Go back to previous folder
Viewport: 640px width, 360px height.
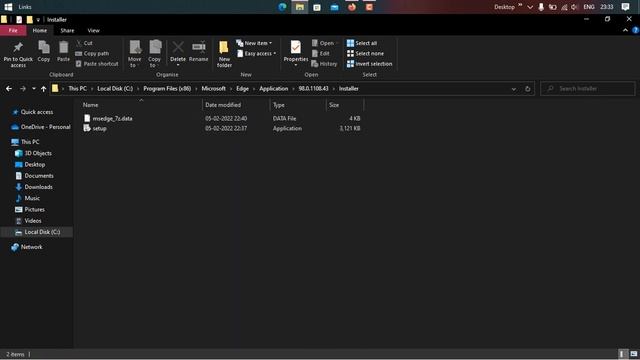click(9, 89)
